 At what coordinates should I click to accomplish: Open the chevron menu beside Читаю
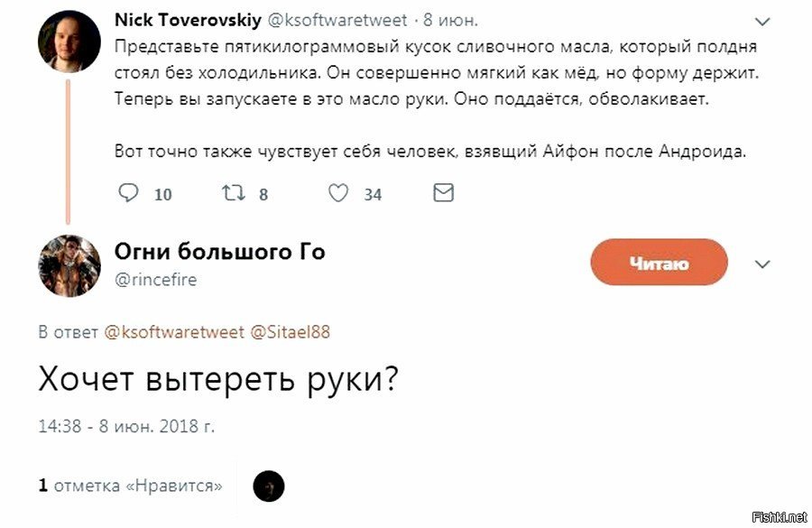click(763, 264)
